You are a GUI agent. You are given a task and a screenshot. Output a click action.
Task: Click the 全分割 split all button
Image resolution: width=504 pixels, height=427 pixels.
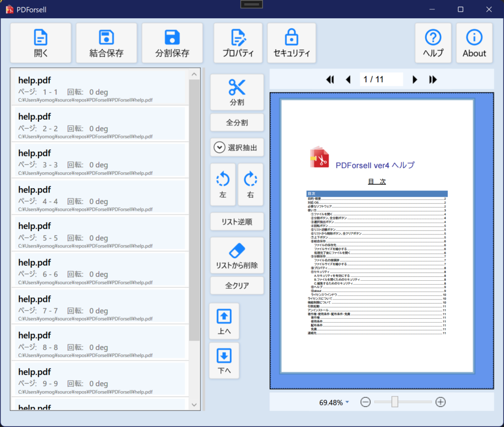point(237,123)
